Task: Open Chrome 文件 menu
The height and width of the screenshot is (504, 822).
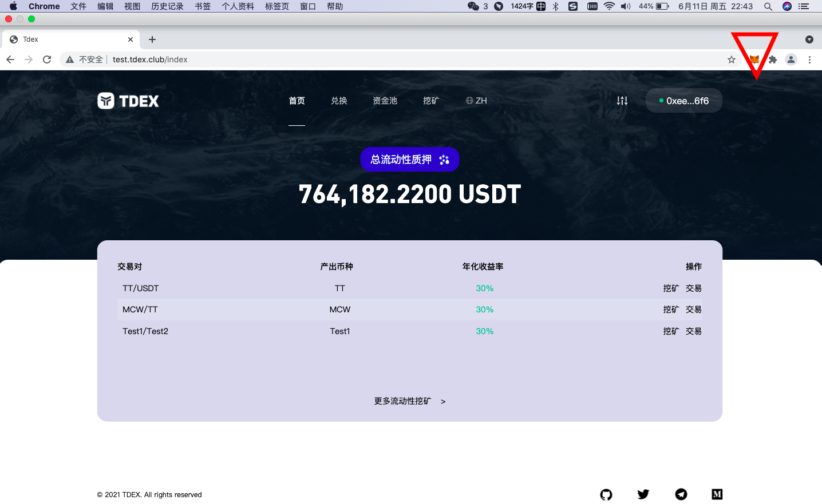Action: [x=78, y=6]
